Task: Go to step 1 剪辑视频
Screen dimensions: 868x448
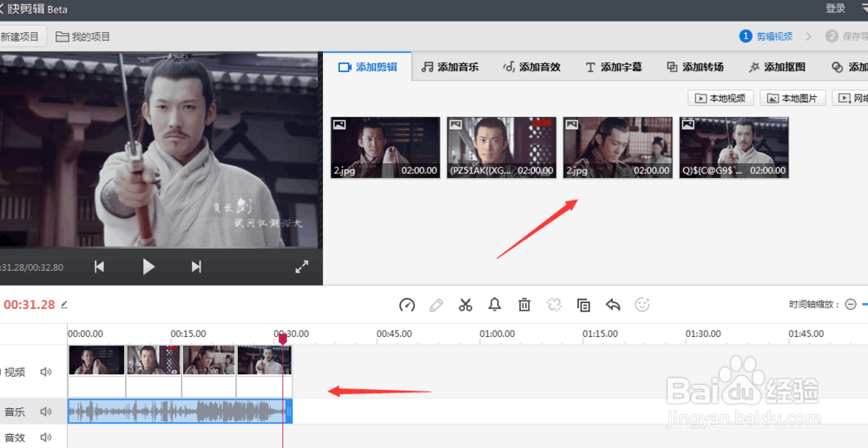Action: [x=766, y=36]
